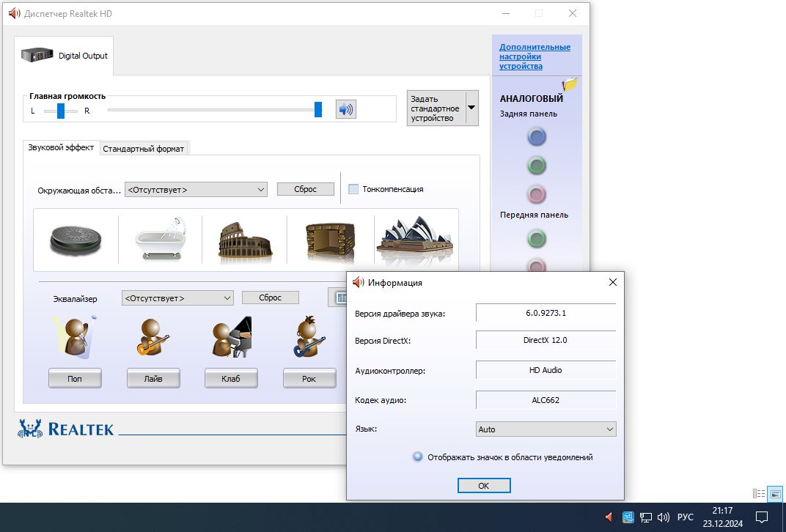Enable the Тонкомпенсация checkbox
Viewport: 786px width, 532px height.
coord(353,189)
